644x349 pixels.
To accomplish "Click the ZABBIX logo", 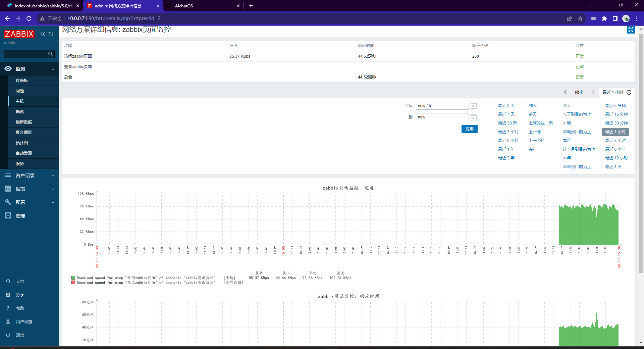I will tap(19, 34).
